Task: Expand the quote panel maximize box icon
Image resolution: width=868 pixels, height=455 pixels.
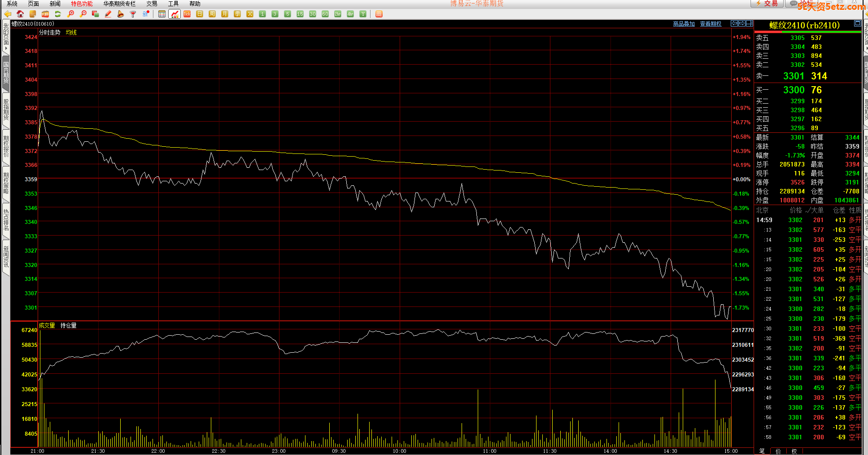Action: pyautogui.click(x=857, y=24)
